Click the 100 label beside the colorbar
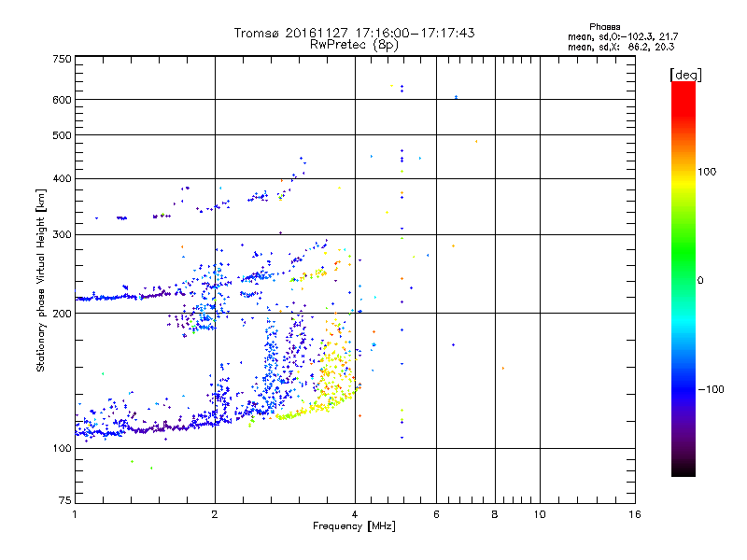 pos(707,172)
